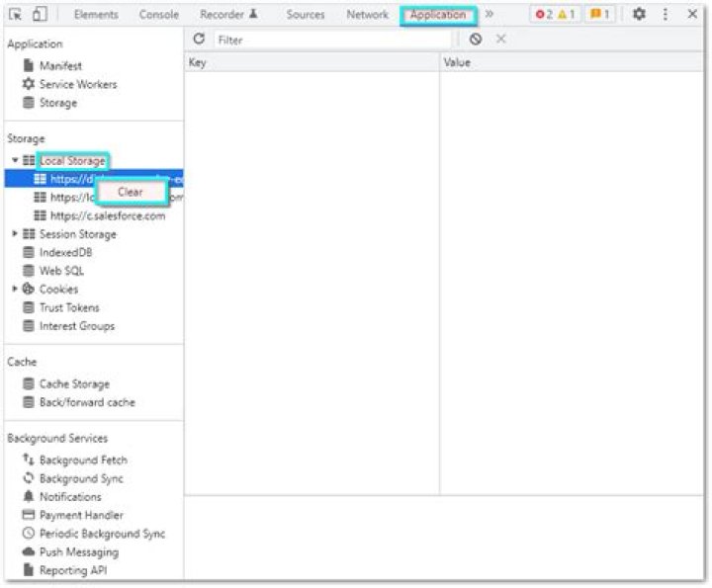Click the Manifest file icon

pyautogui.click(x=29, y=65)
